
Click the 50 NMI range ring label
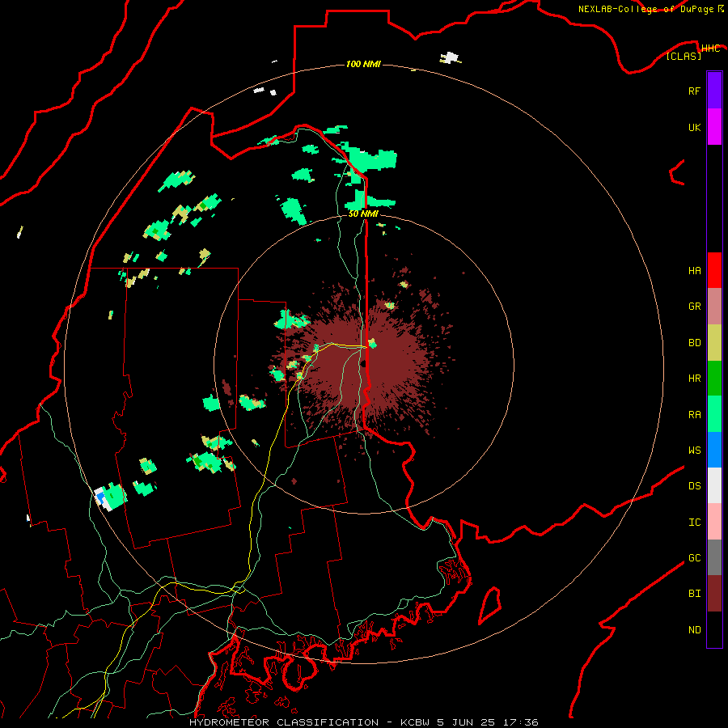tap(363, 214)
